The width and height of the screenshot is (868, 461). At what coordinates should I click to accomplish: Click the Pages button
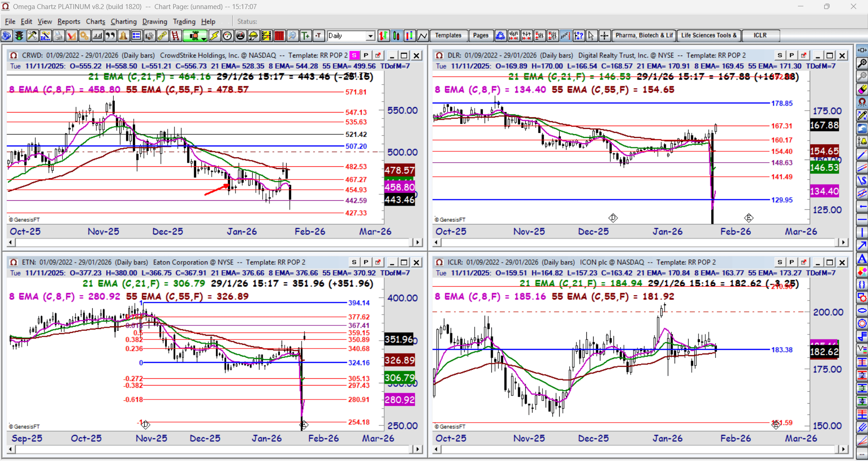point(481,36)
